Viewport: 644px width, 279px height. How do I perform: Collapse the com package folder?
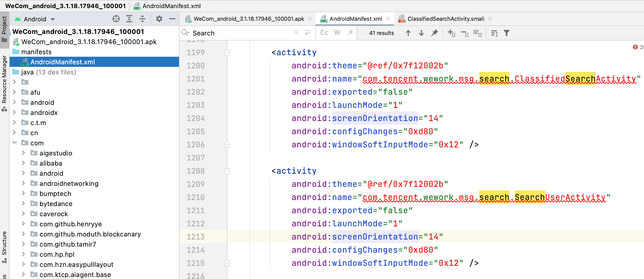coord(14,143)
